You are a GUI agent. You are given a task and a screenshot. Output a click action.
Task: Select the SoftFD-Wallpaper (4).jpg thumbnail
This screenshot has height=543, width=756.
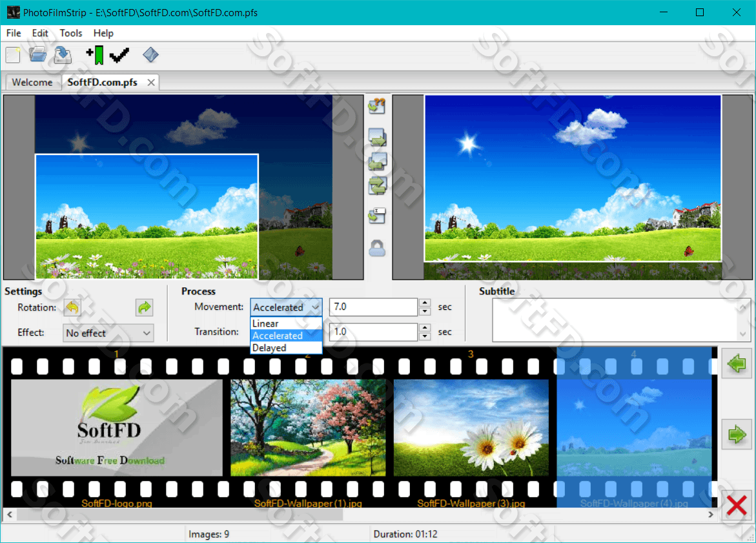[x=634, y=427]
